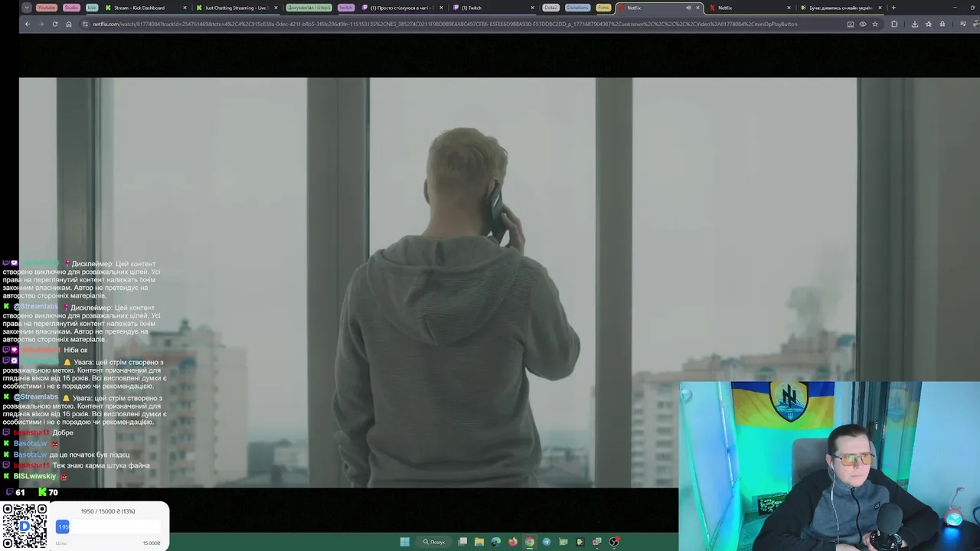980x551 pixels.
Task: Click the donation goal progress bar
Action: (107, 527)
